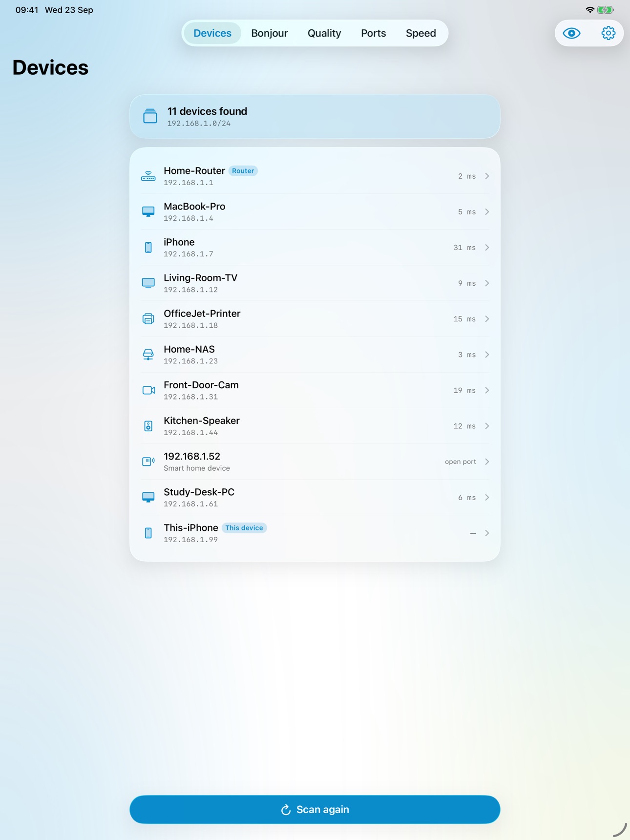This screenshot has height=840, width=630.
Task: Click the phone icon beside iPhone 192.168.1.7
Action: [148, 248]
